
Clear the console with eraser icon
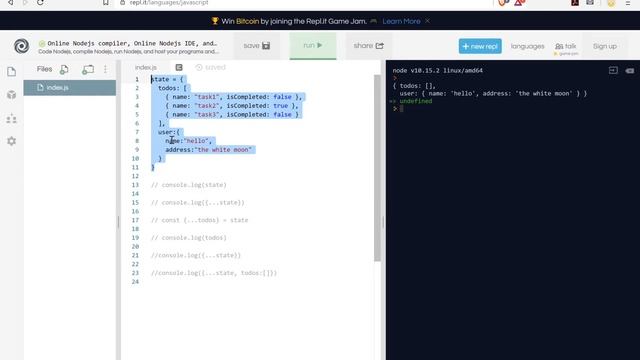click(630, 71)
